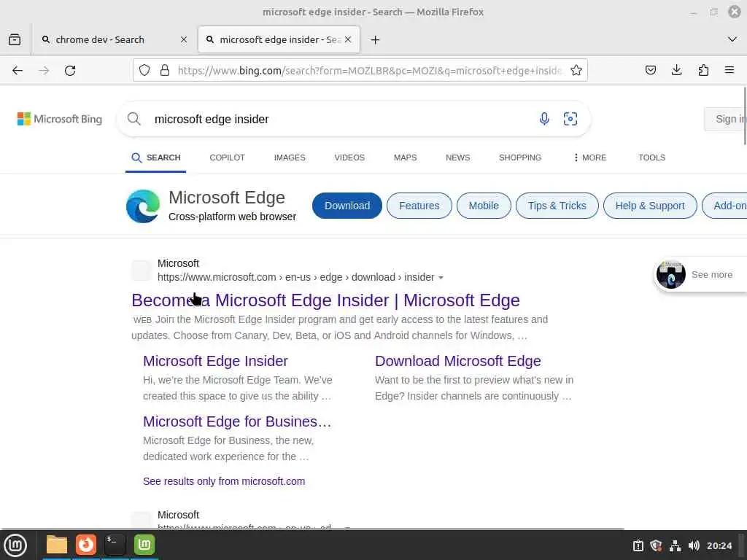The width and height of the screenshot is (747, 560).
Task: Select the Mobile pill
Action: [x=484, y=206]
